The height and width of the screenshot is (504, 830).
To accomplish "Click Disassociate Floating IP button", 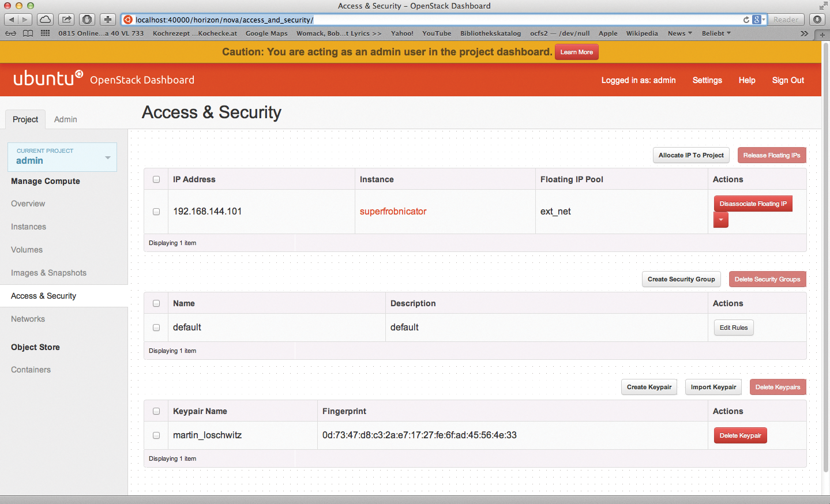I will pos(753,204).
